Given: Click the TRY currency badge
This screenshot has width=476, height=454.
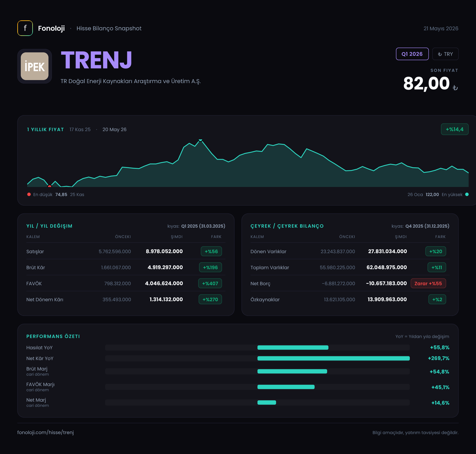Looking at the screenshot, I should (x=445, y=54).
